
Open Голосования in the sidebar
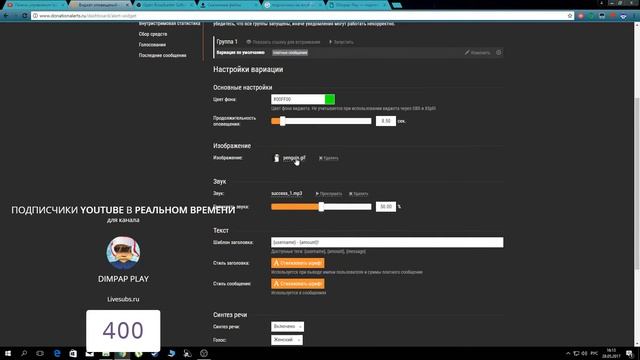(152, 45)
